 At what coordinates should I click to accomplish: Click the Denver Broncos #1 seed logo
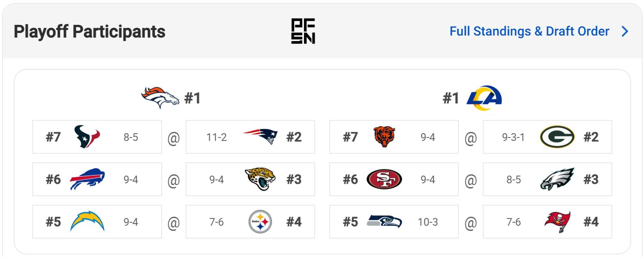tap(160, 98)
